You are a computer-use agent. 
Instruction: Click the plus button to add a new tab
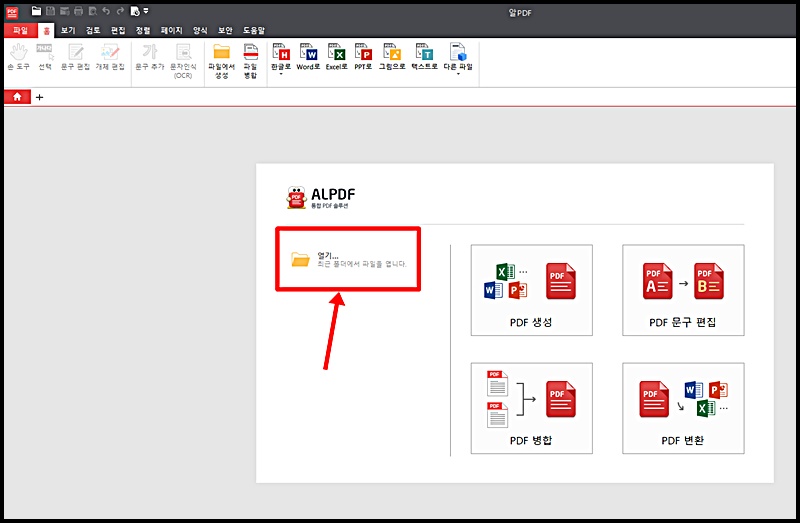(39, 97)
